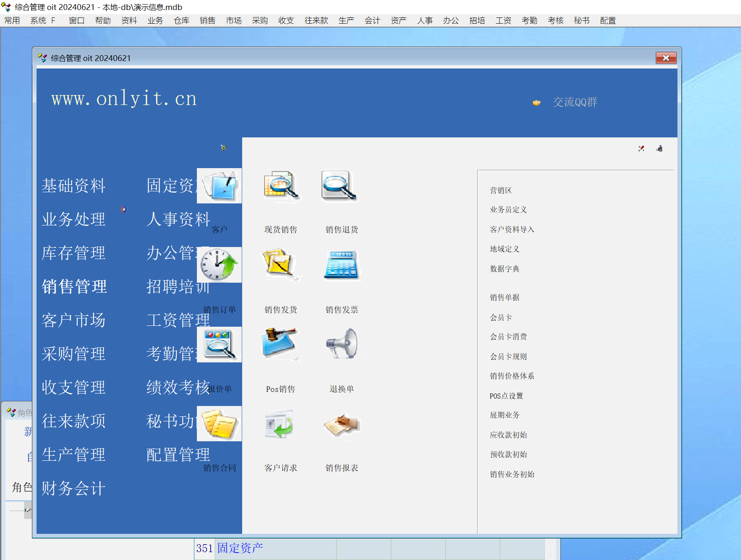
Task: Select 库存管理 in the left navigation
Action: point(74,253)
